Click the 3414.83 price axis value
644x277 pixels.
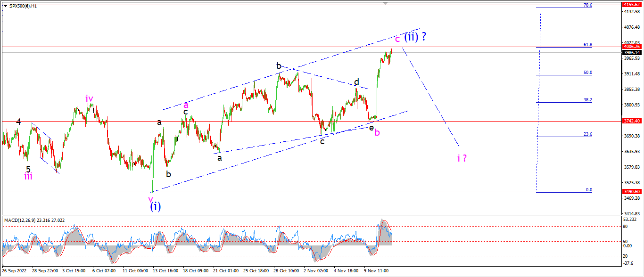click(631, 214)
